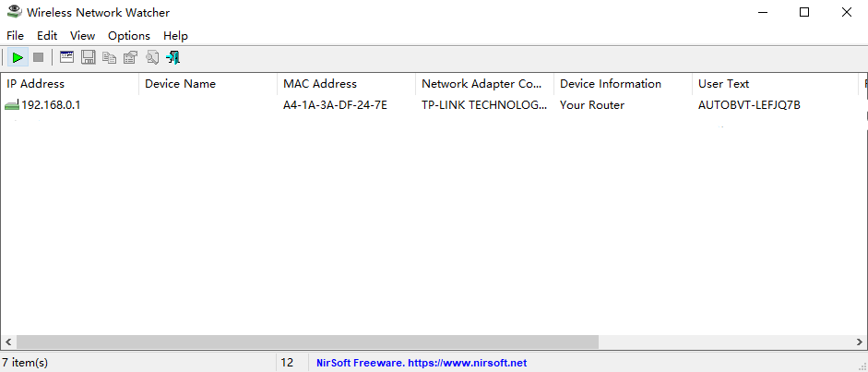The width and height of the screenshot is (868, 372).
Task: Open the View menu
Action: click(83, 36)
